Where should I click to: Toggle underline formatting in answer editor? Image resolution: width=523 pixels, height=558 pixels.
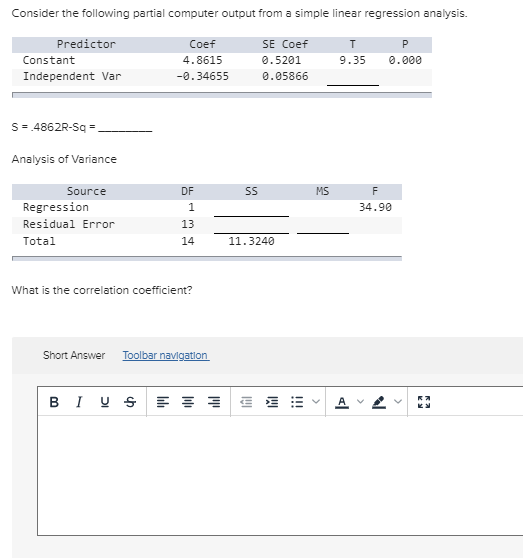[105, 402]
